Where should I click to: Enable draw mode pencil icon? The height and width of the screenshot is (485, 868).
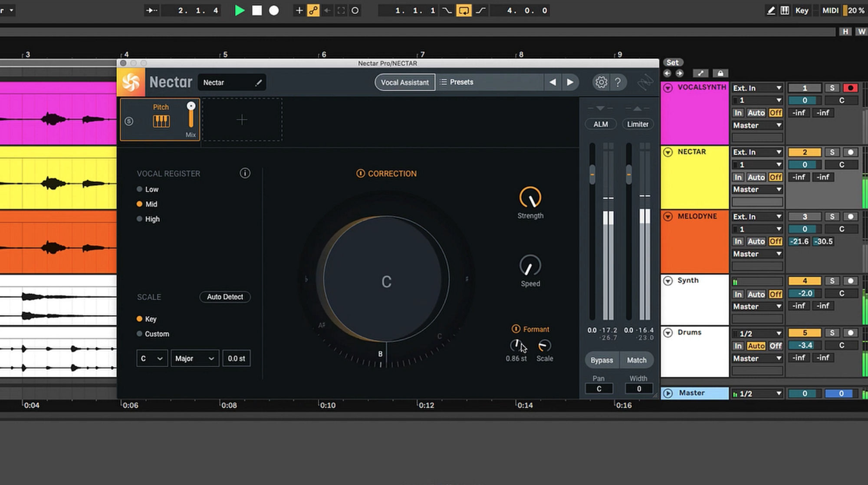point(771,10)
